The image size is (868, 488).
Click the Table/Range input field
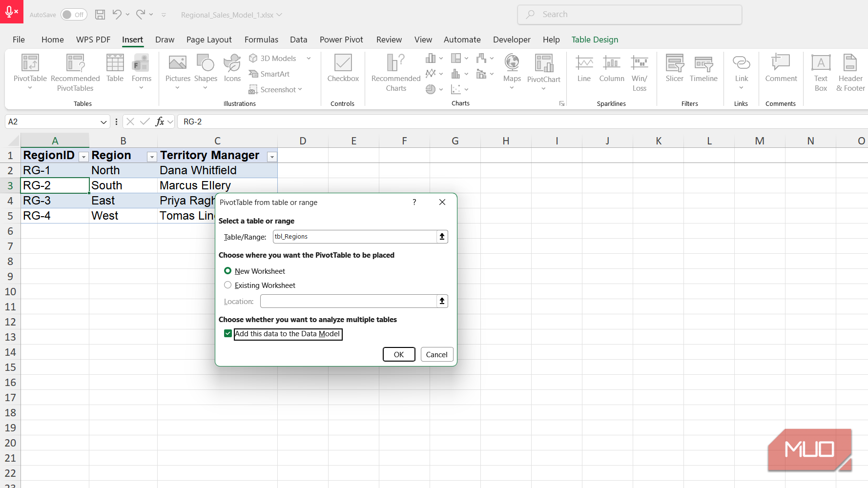click(x=354, y=237)
